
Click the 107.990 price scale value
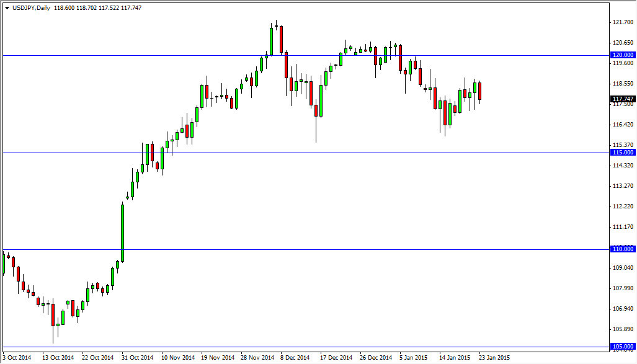tap(623, 288)
